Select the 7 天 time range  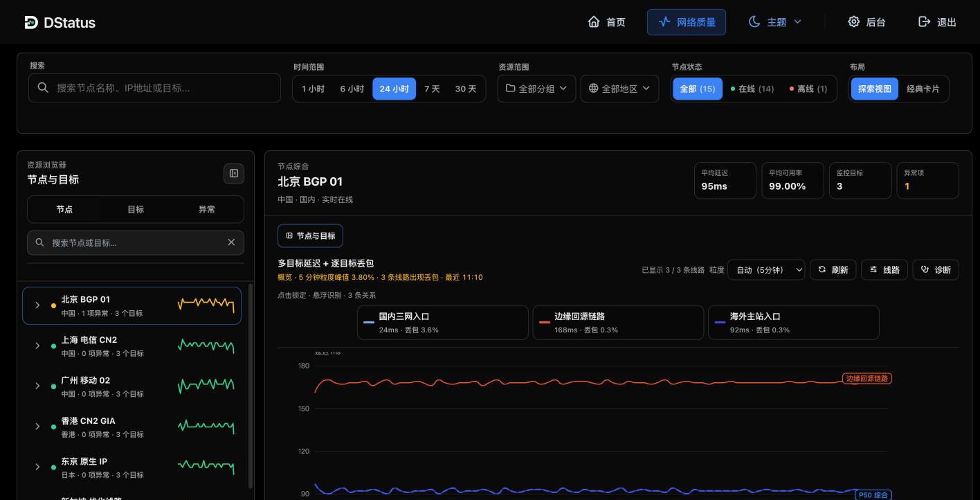[x=432, y=89]
